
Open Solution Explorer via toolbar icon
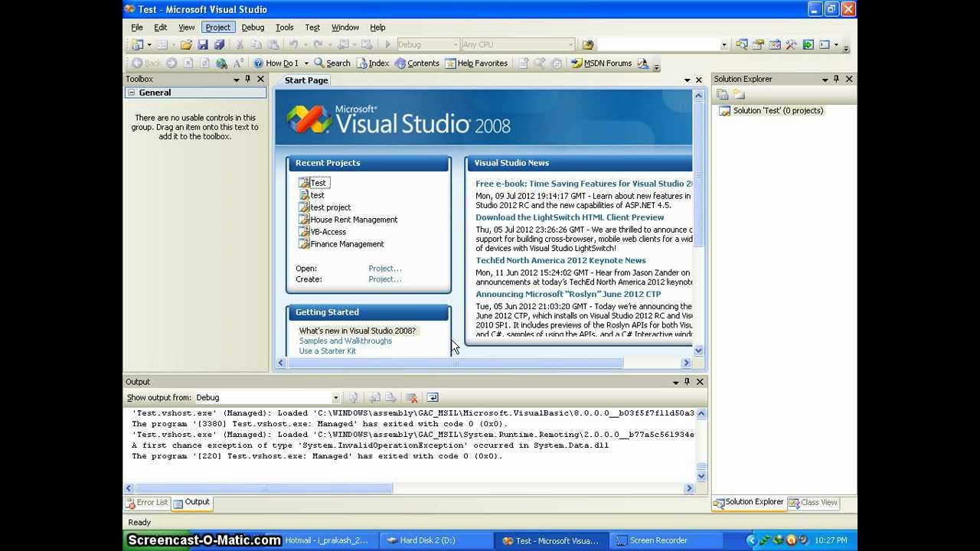tap(741, 45)
